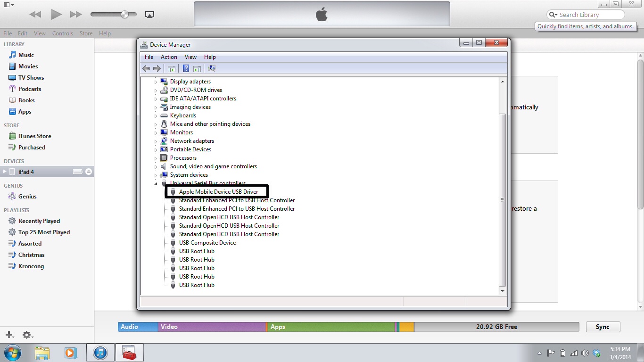Click the Sync button
The height and width of the screenshot is (362, 644).
click(603, 327)
